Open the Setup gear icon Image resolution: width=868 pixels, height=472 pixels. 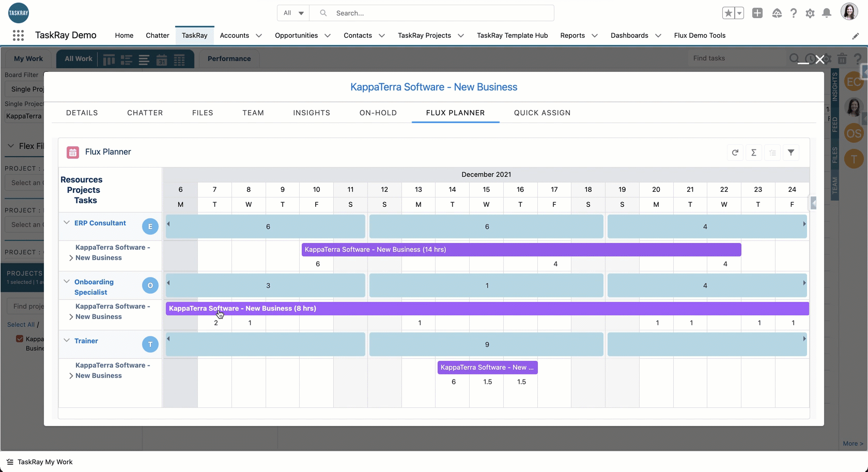(x=810, y=13)
